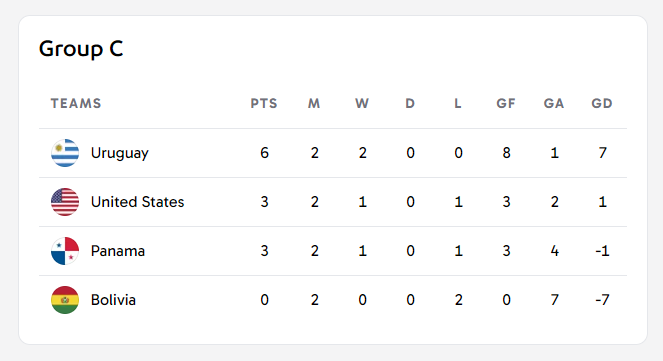The image size is (663, 361).
Task: Click the M column header
Action: [x=314, y=104]
